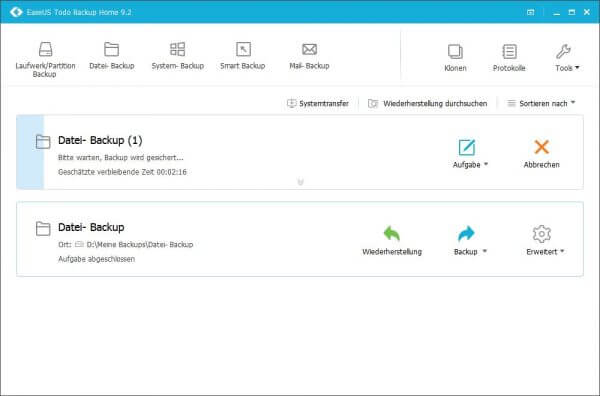The width and height of the screenshot is (600, 396).
Task: Open Aufgabe edit menu for Datei-Backup (1)
Action: [x=470, y=154]
